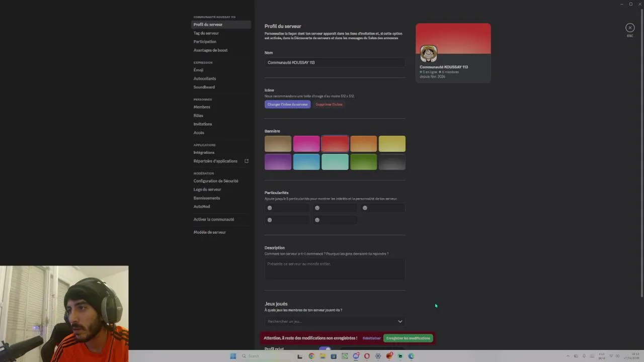Image resolution: width=644 pixels, height=362 pixels.
Task: Open Microsoft Edge from the taskbar
Action: 411,356
